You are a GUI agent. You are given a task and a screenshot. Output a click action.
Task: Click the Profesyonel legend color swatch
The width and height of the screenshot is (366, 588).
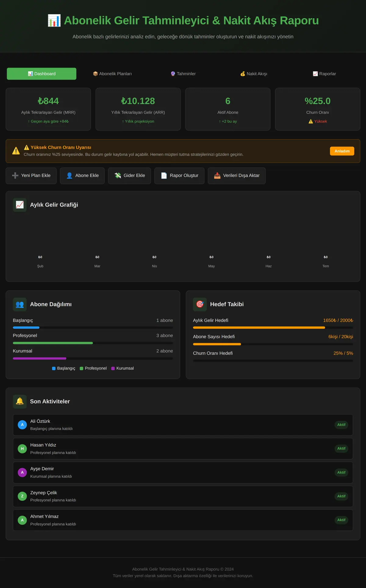coord(81,368)
